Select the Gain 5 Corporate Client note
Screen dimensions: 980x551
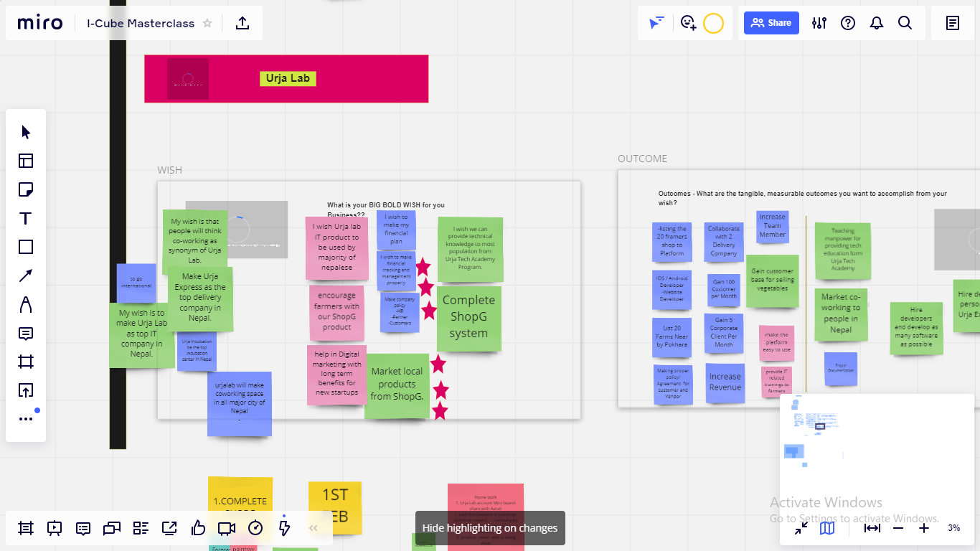(724, 333)
